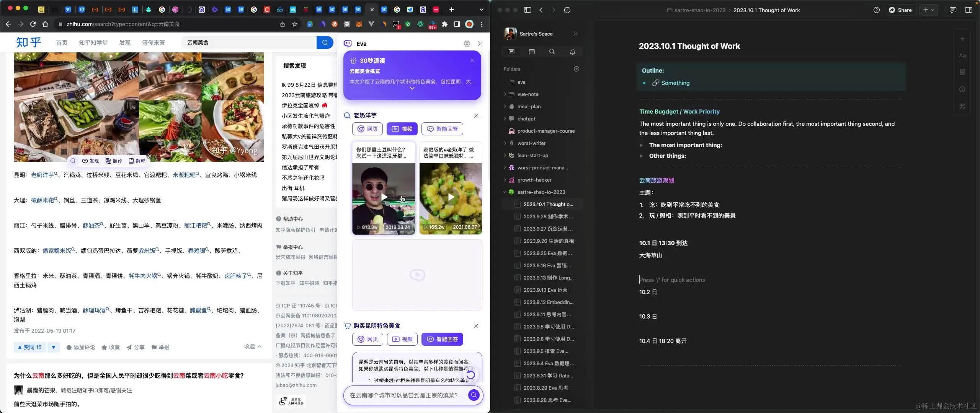980x413 pixels.
Task: Bookmark page with star icon in address bar
Action: coord(294,24)
